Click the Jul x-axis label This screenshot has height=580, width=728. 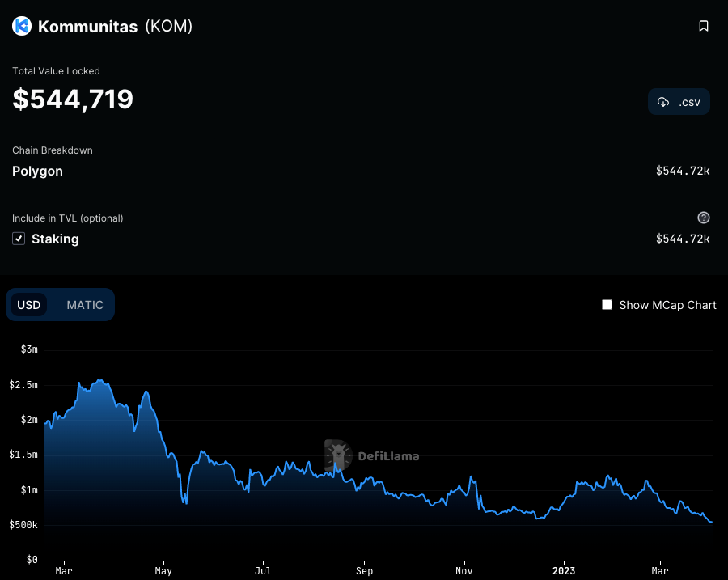tap(263, 571)
